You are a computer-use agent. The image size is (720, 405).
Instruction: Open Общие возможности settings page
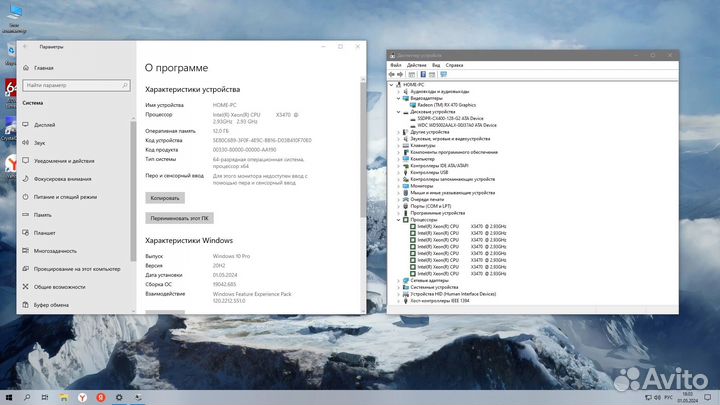point(59,287)
